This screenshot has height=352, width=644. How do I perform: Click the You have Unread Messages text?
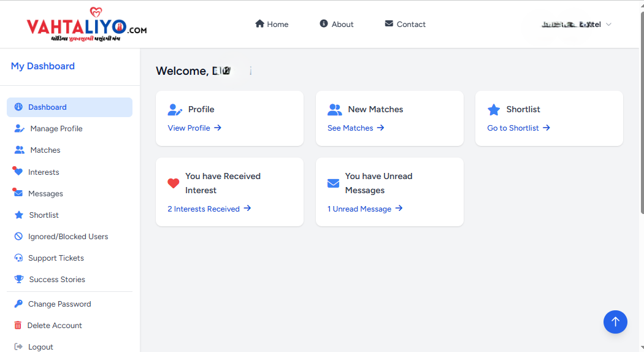(378, 183)
